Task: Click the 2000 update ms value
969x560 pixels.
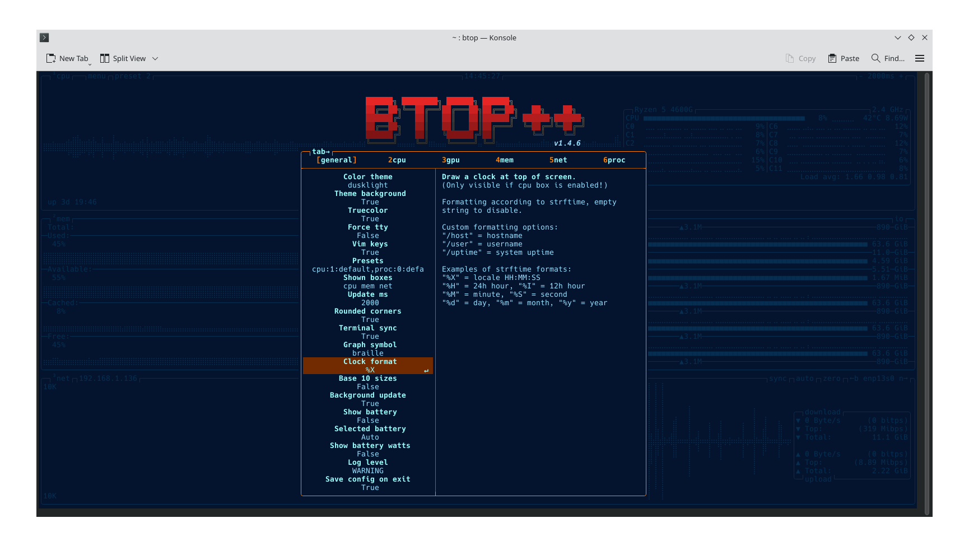Action: tap(370, 303)
